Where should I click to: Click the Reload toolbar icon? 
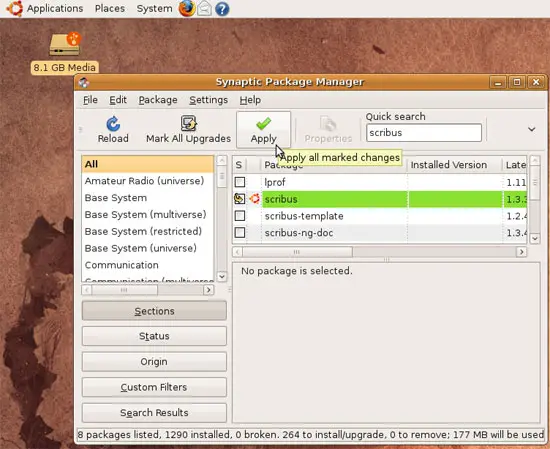pyautogui.click(x=113, y=124)
